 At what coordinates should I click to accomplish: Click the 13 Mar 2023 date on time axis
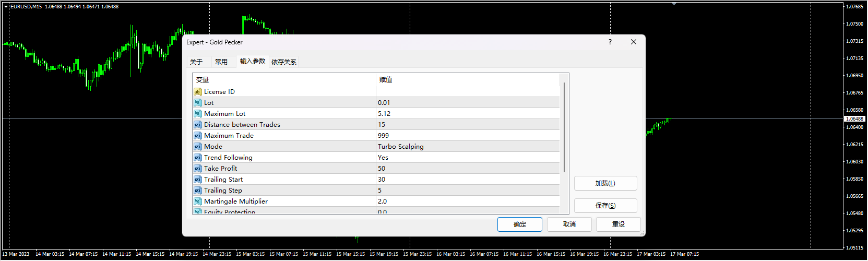click(x=16, y=254)
